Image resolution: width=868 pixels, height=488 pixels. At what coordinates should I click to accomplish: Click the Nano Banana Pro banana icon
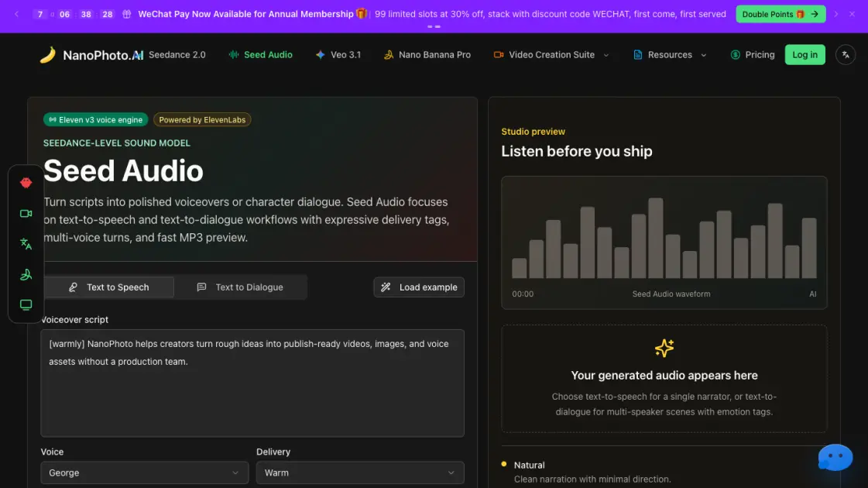pyautogui.click(x=389, y=55)
